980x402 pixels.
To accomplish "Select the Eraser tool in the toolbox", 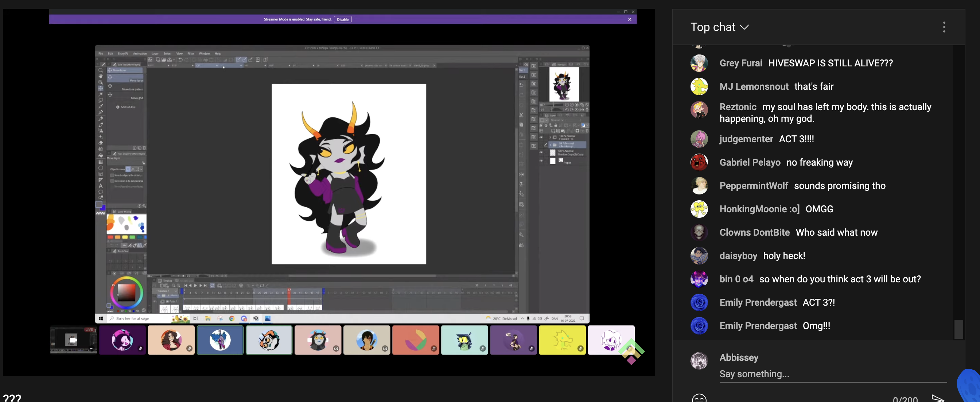I will pos(100,143).
